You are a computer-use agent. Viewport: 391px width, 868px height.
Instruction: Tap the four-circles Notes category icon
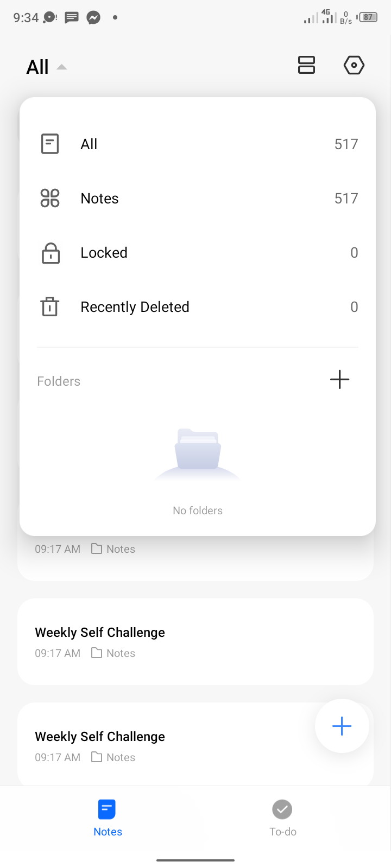(x=50, y=199)
